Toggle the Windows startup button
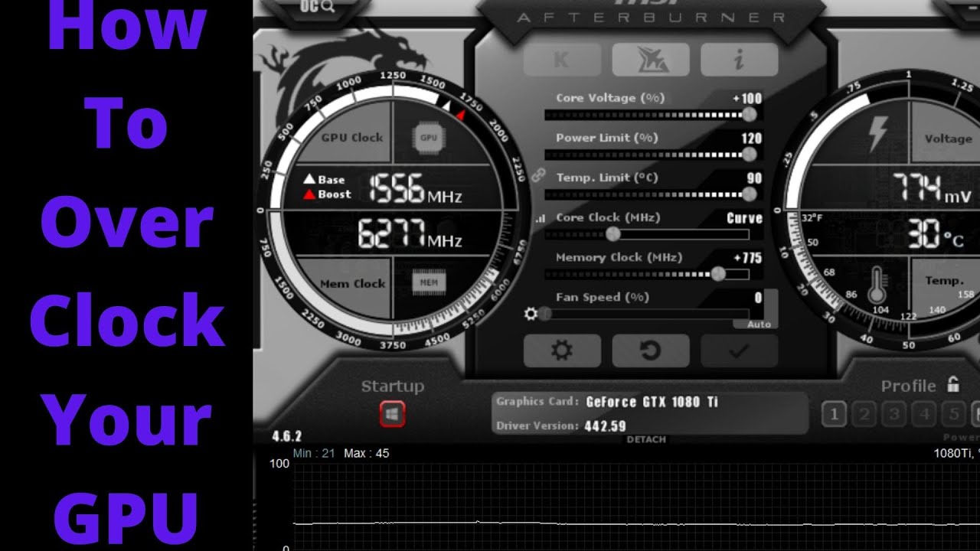The width and height of the screenshot is (980, 551). tap(392, 415)
